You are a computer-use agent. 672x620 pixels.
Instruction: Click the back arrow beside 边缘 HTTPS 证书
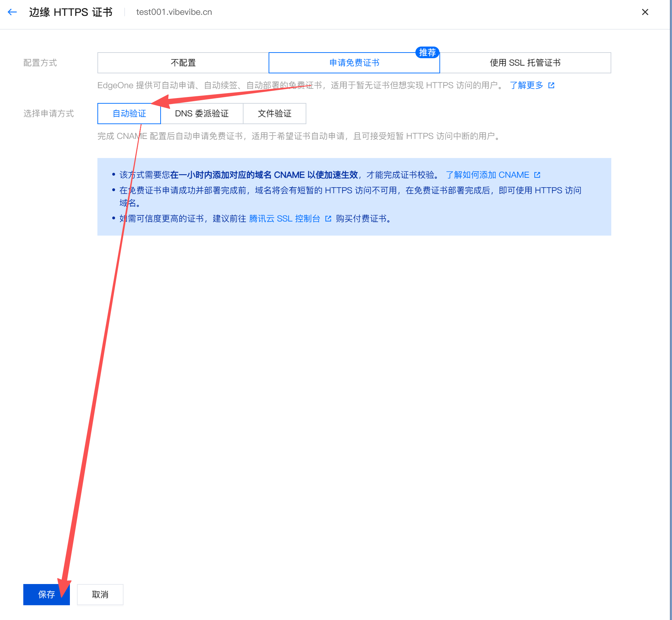(12, 12)
